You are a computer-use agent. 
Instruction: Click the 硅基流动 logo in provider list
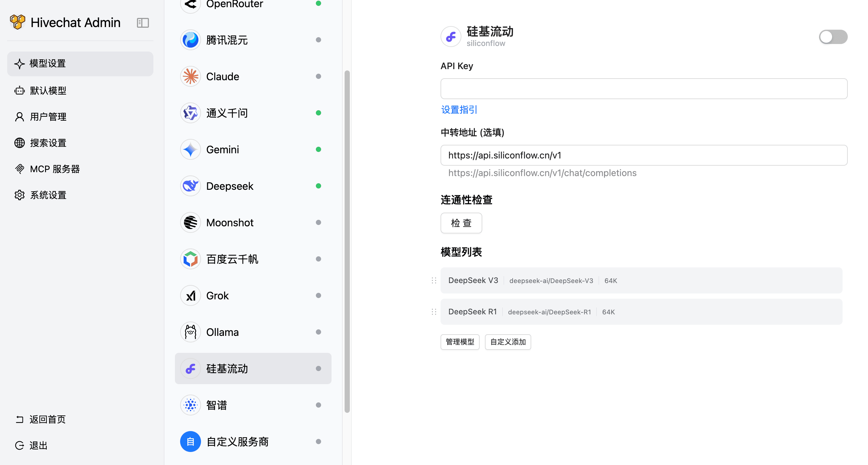point(191,369)
